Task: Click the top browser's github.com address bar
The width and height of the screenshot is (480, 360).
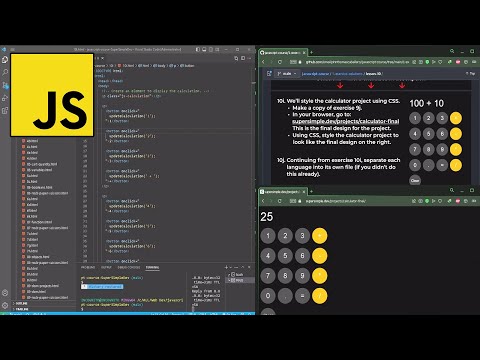Action: tap(357, 62)
